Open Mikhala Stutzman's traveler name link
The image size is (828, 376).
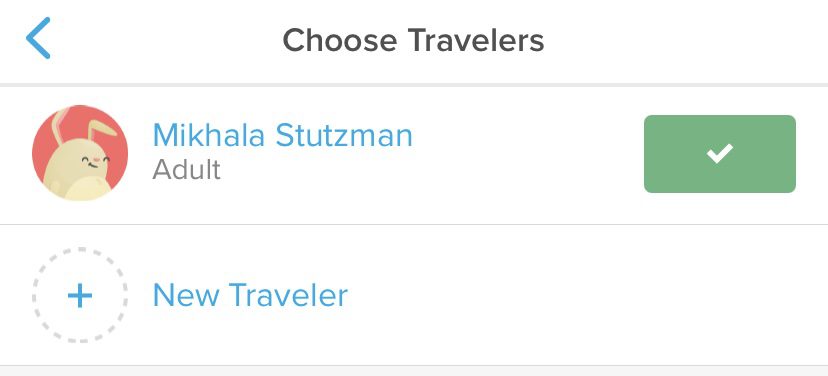(x=283, y=135)
